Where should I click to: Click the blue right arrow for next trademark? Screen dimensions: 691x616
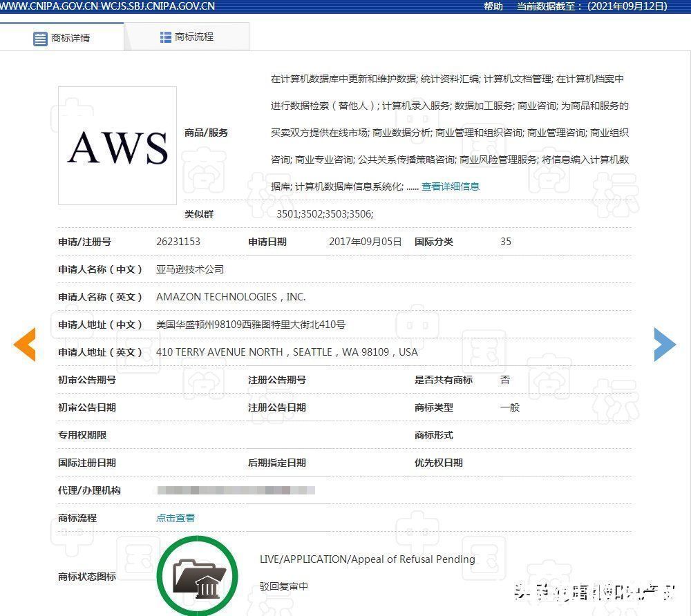[665, 345]
